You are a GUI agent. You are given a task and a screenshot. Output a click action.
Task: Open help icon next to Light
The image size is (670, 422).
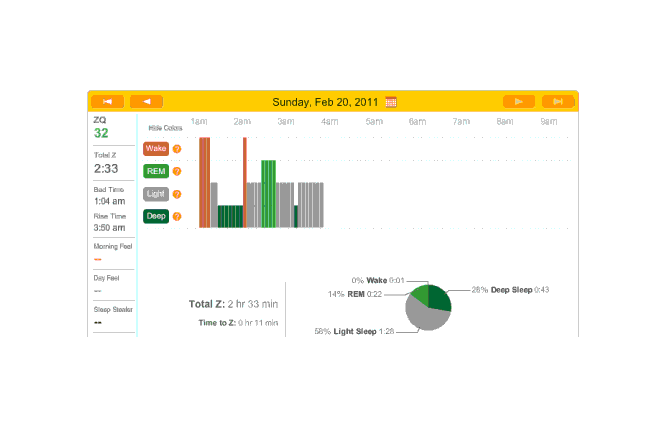(177, 194)
